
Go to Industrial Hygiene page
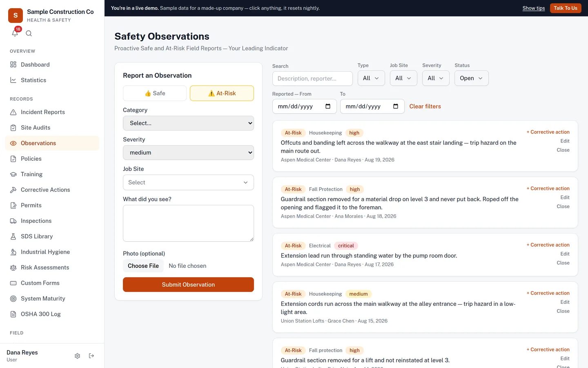[x=52, y=252]
